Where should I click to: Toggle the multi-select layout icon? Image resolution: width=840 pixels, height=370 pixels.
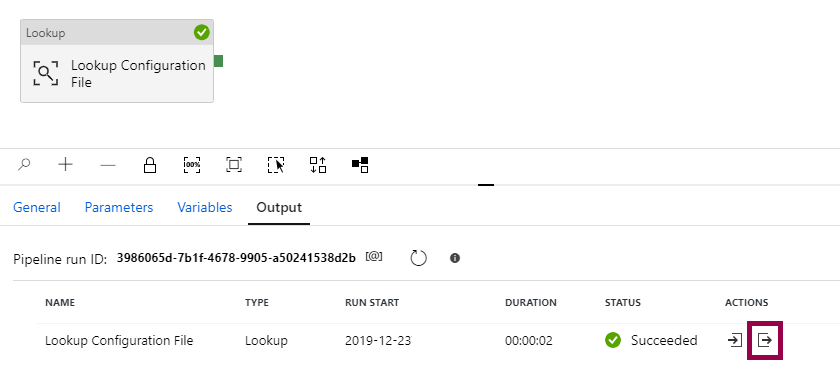coord(360,165)
